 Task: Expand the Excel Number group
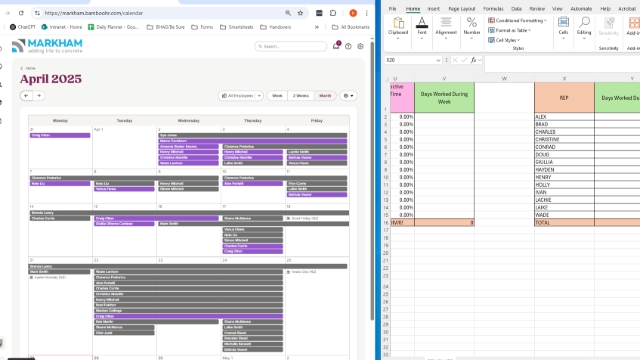click(x=472, y=38)
